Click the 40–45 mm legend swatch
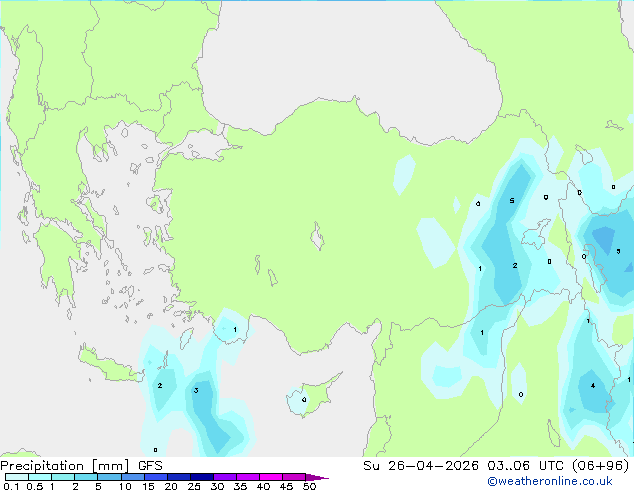 pyautogui.click(x=271, y=477)
